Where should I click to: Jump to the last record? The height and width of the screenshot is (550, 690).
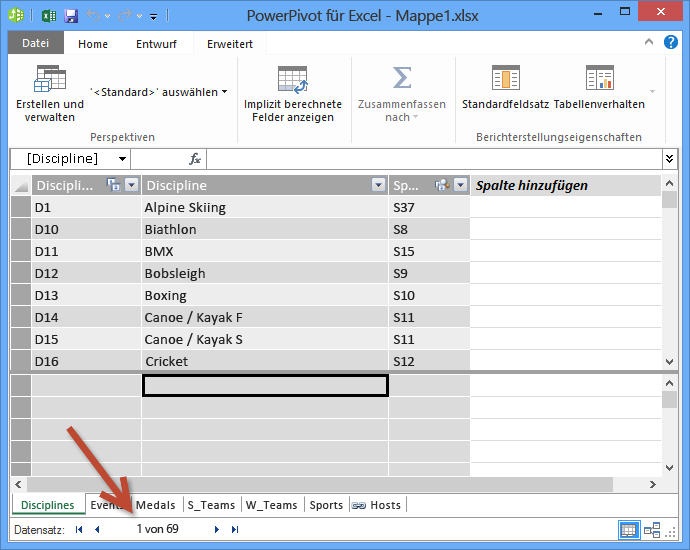point(235,529)
